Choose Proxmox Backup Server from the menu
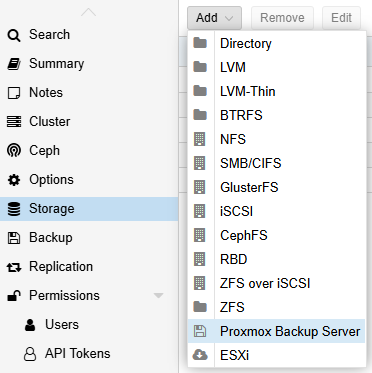372x373 pixels. pyautogui.click(x=277, y=331)
